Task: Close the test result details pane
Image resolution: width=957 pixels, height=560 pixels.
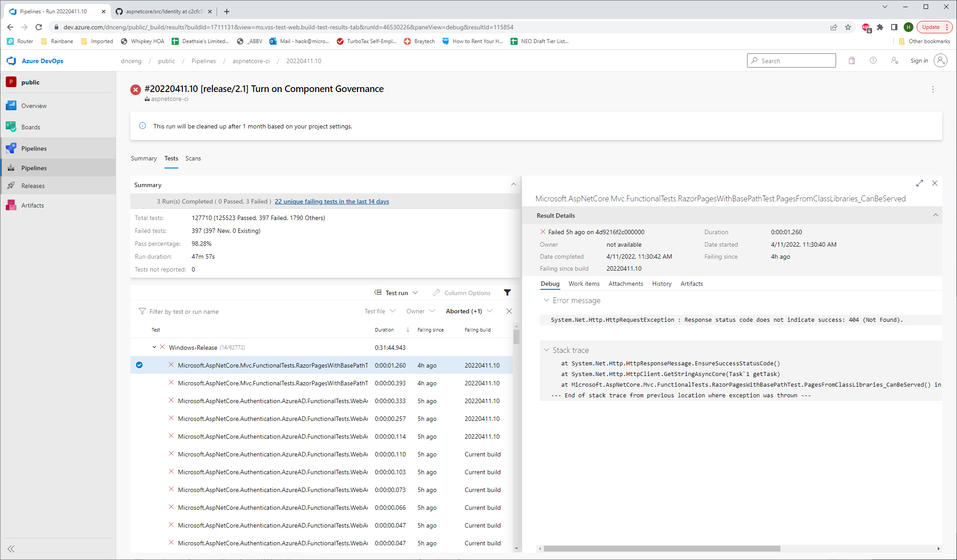Action: pos(935,183)
